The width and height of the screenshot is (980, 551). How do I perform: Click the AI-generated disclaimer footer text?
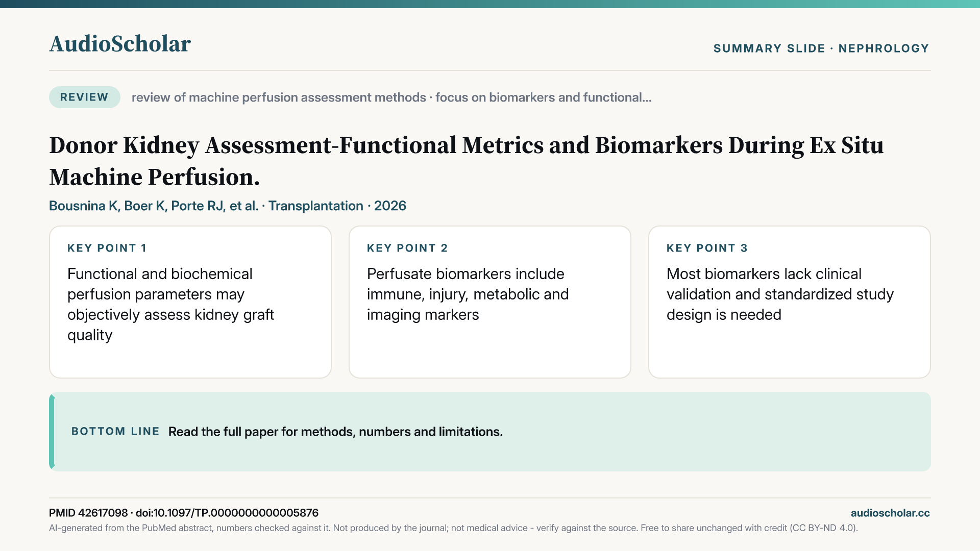[453, 528]
